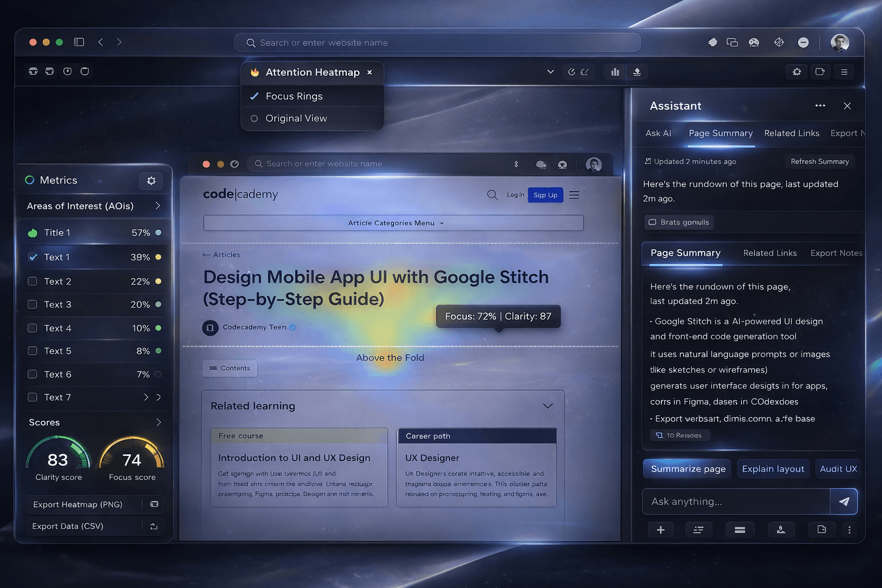Expand the Scores section chevron

click(158, 422)
